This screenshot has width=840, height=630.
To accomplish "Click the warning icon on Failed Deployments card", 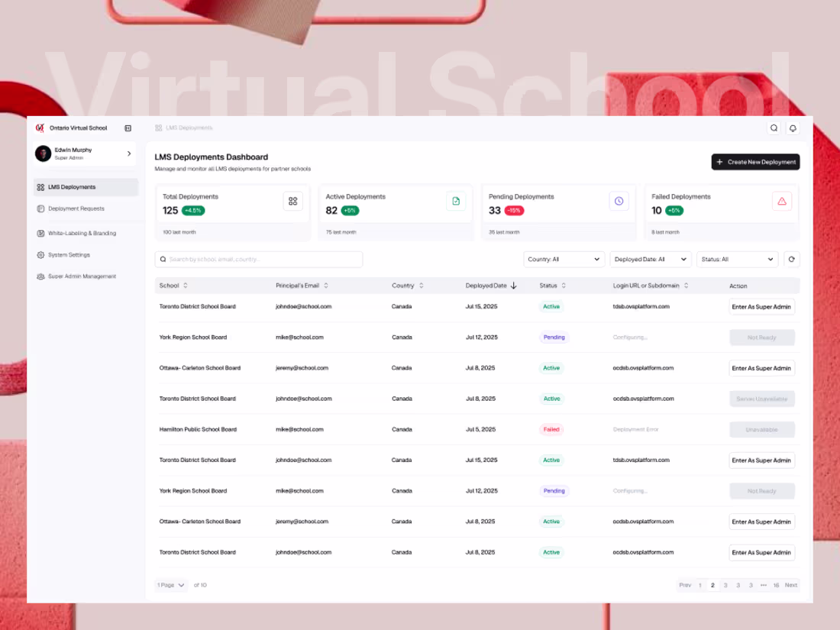I will click(x=782, y=201).
